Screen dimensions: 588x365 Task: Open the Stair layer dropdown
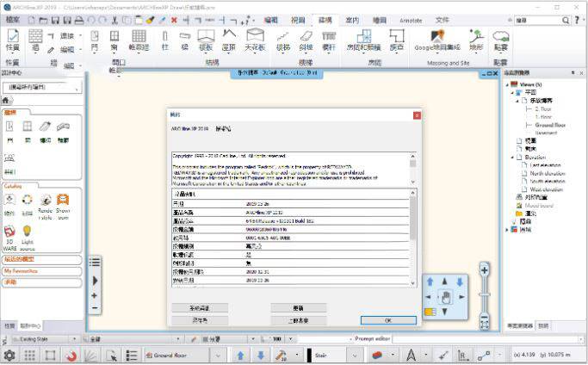tap(355, 355)
